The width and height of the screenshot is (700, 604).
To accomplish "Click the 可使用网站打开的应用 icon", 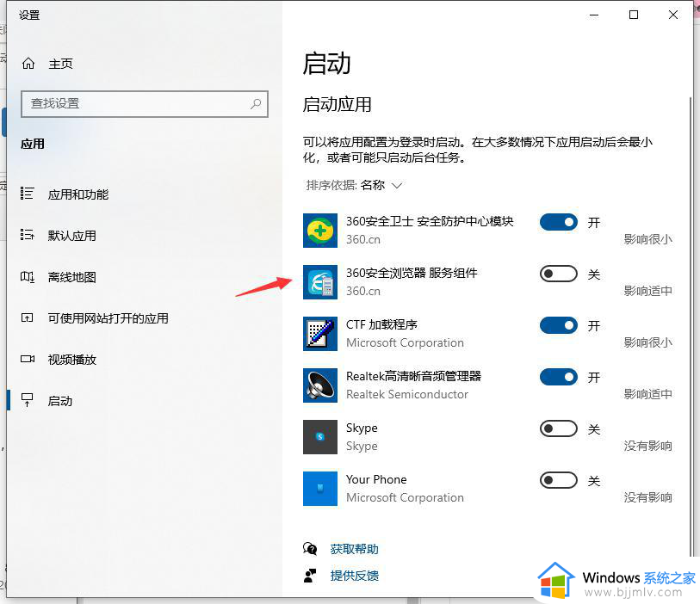I will click(28, 318).
